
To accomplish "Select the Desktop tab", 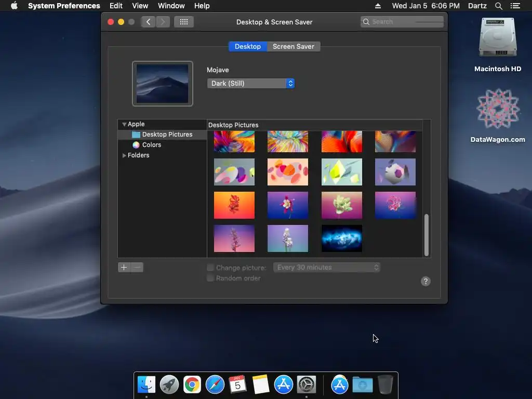I will pyautogui.click(x=248, y=46).
